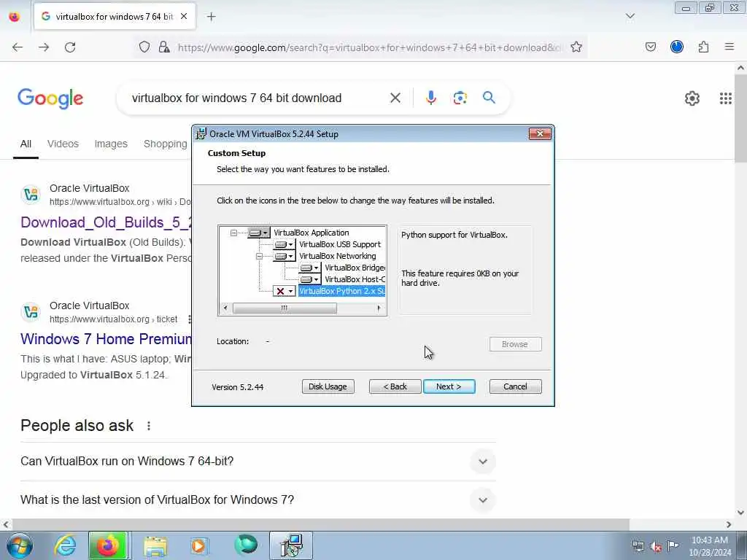Click feature tree horizontal scrollbar thumb
This screenshot has width=747, height=560.
[285, 308]
